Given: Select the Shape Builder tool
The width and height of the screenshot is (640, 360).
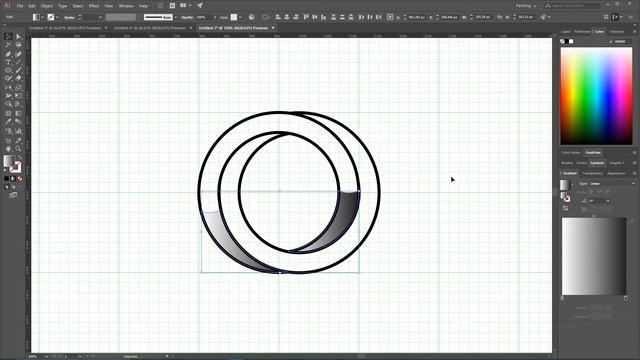Looking at the screenshot, I should pos(8,104).
